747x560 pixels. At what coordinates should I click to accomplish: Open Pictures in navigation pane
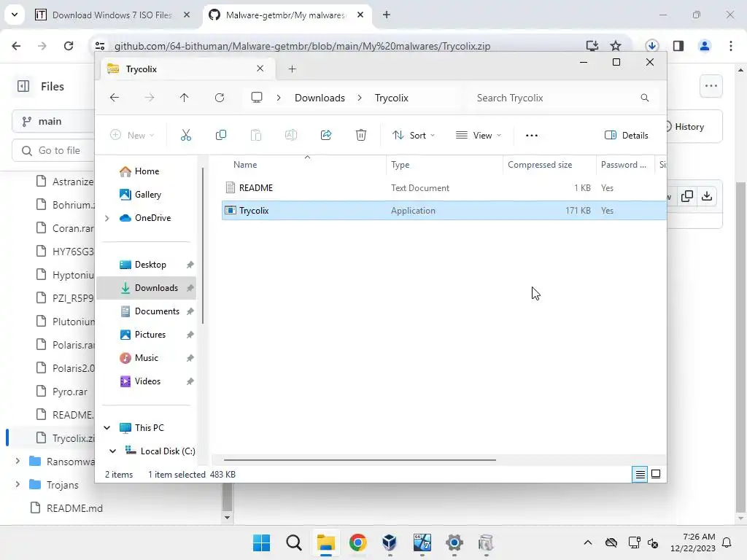143,334
